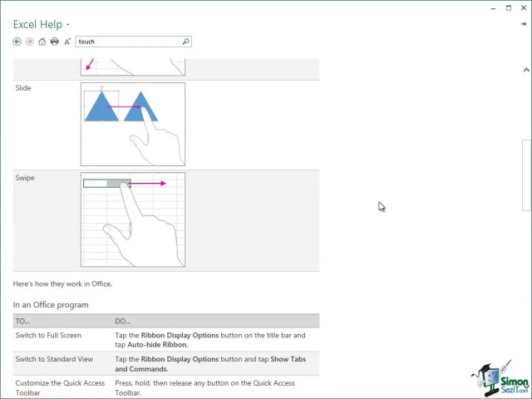The width and height of the screenshot is (532, 399).
Task: Click the scroll up arrow
Action: pyautogui.click(x=526, y=70)
